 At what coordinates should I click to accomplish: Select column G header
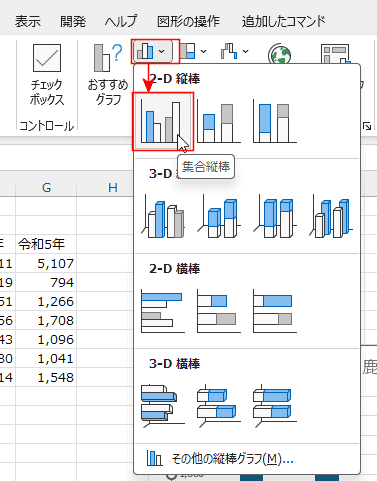pyautogui.click(x=46, y=188)
